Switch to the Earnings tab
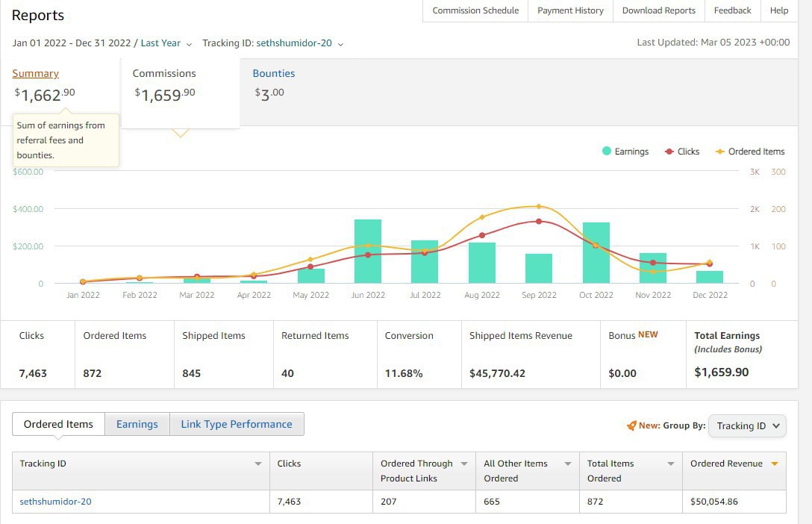812x524 pixels. (137, 424)
